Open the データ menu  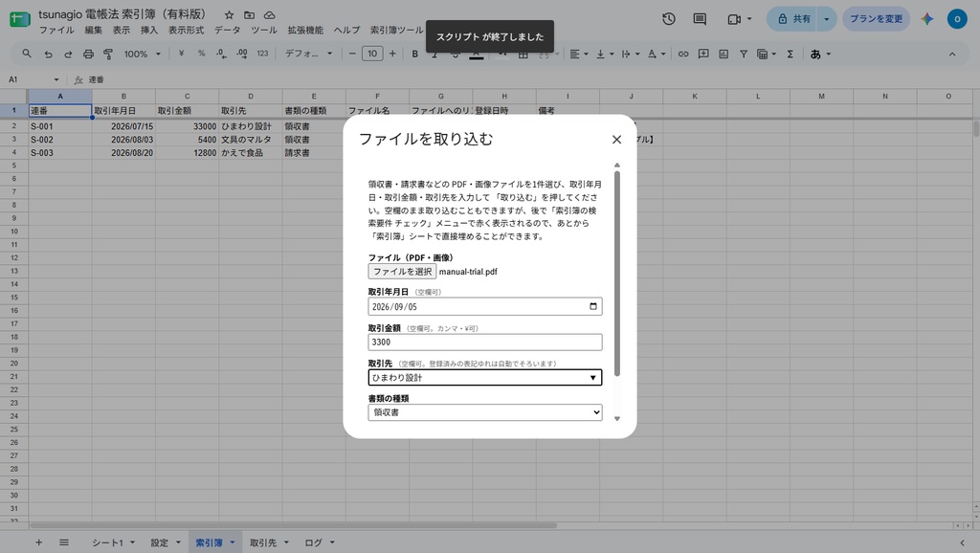228,30
